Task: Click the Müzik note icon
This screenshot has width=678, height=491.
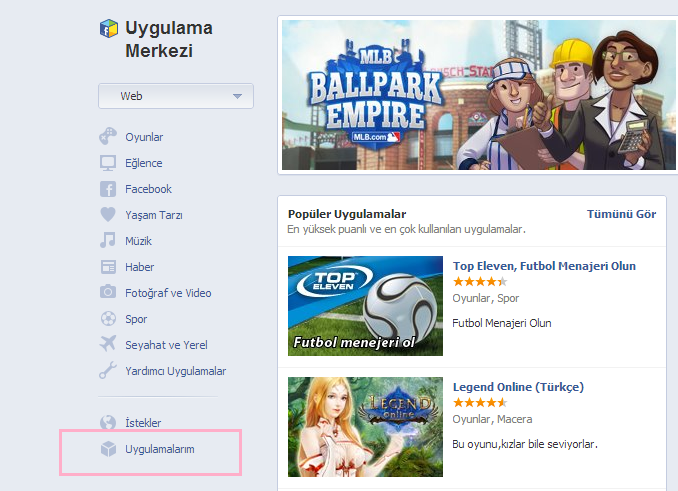Action: pos(108,240)
